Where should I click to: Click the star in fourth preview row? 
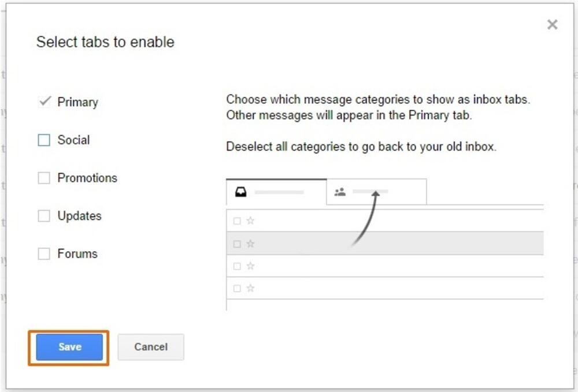pos(250,288)
